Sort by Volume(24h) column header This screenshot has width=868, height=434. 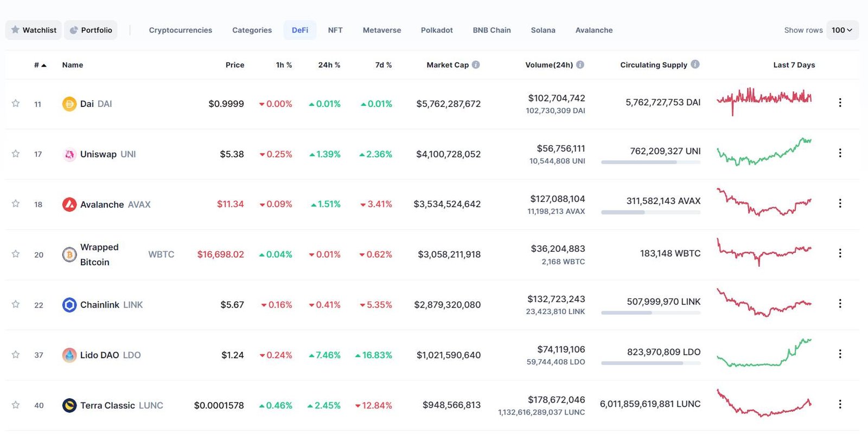coord(549,65)
